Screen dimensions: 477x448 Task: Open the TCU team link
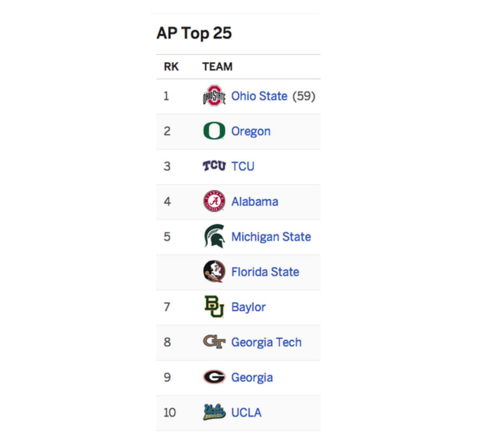[242, 166]
